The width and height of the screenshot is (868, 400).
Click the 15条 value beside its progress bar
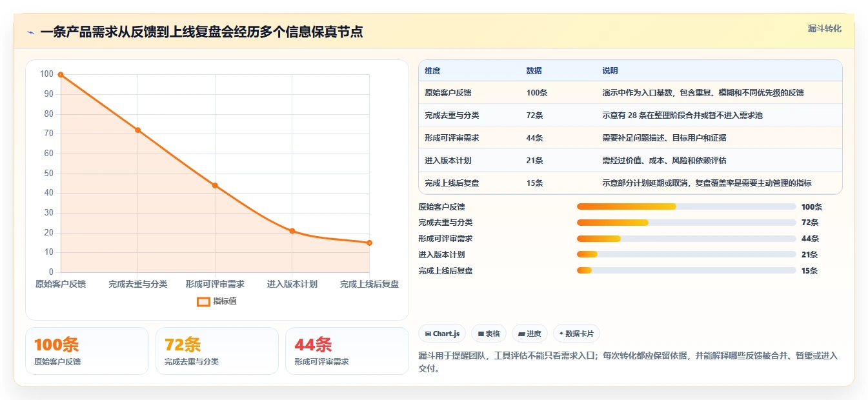[x=810, y=271]
